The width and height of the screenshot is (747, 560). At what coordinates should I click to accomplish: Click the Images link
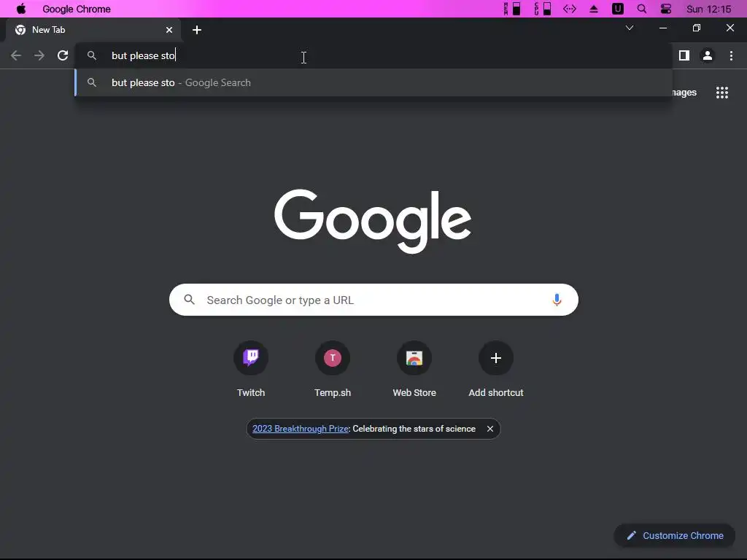[684, 93]
